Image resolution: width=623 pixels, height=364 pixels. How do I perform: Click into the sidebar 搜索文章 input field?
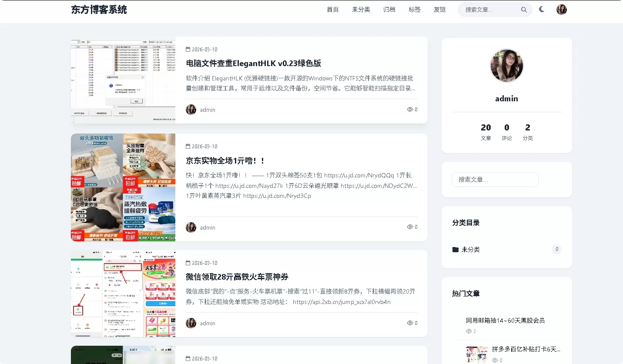point(495,180)
